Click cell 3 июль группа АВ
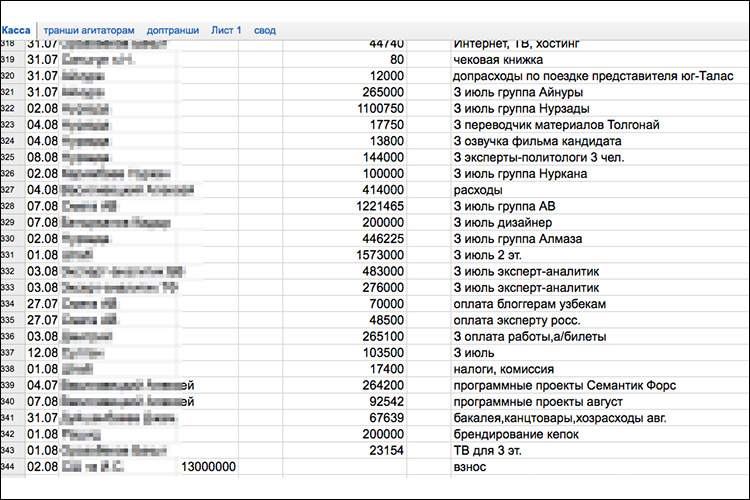750x500 pixels. (x=600, y=206)
